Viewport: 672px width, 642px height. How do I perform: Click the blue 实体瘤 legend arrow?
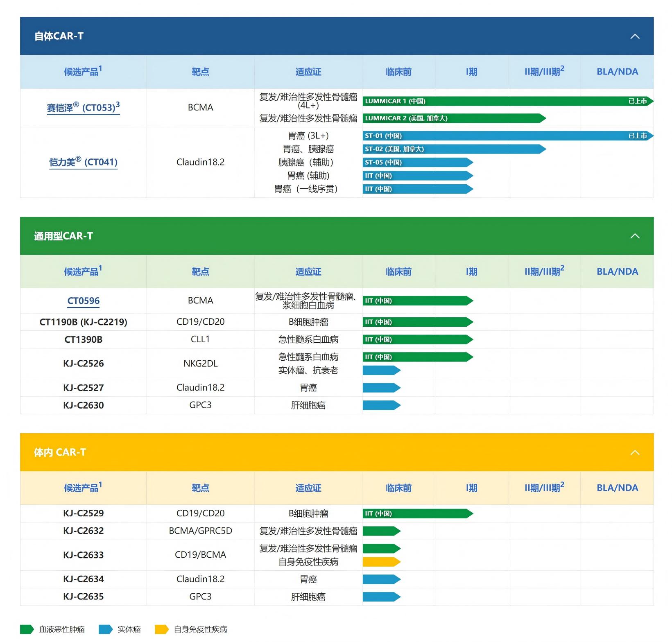106,629
